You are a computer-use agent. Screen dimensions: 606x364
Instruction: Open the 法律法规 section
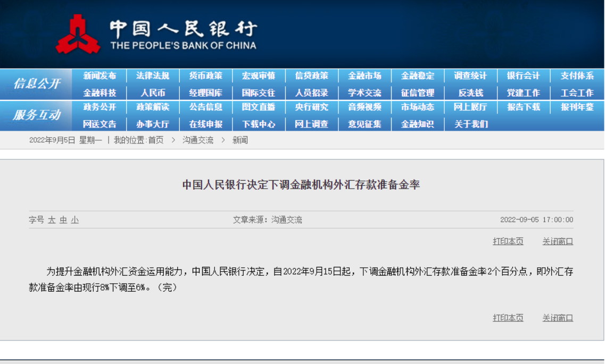[153, 75]
